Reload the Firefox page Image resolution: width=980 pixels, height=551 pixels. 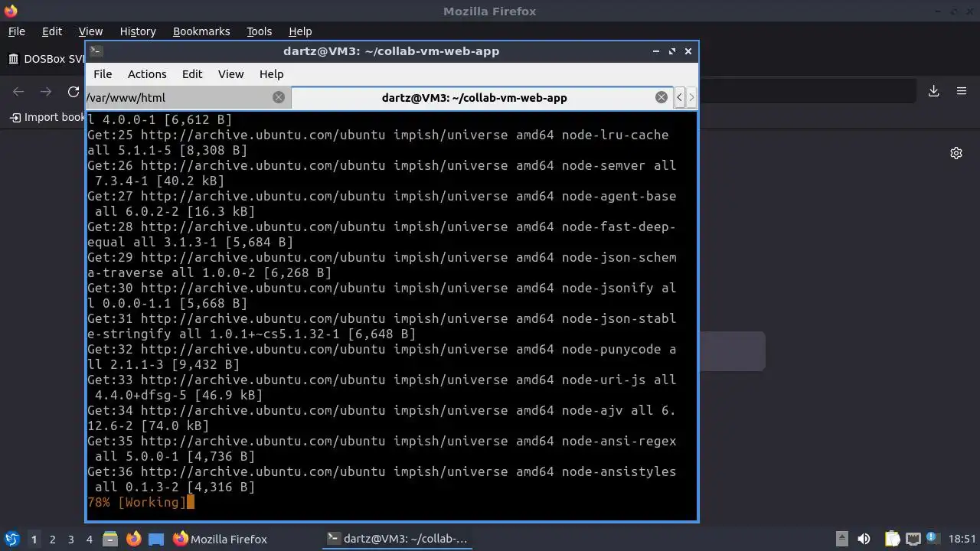(73, 92)
